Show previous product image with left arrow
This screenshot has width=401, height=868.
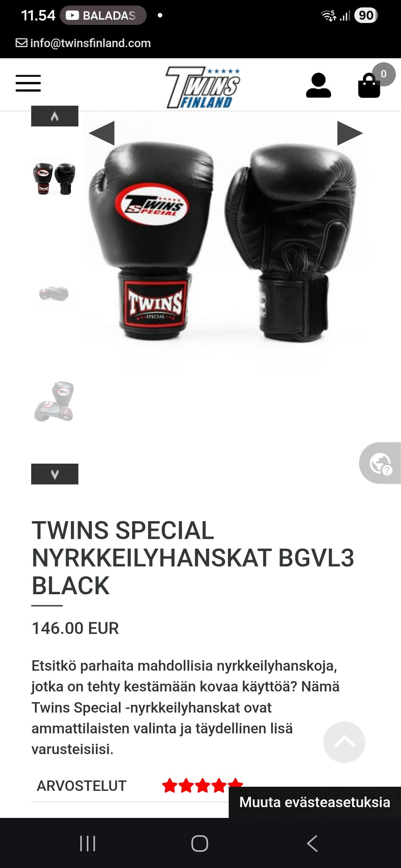(102, 133)
